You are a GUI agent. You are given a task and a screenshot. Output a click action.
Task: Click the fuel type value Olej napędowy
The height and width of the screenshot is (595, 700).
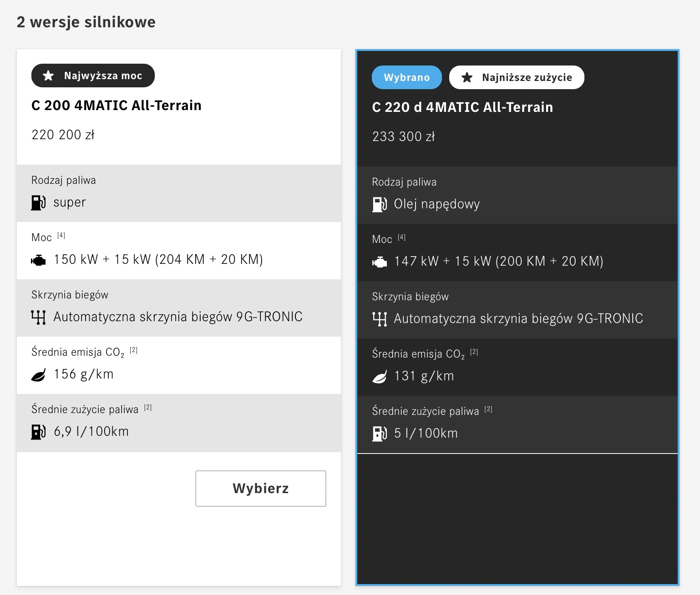tap(436, 205)
